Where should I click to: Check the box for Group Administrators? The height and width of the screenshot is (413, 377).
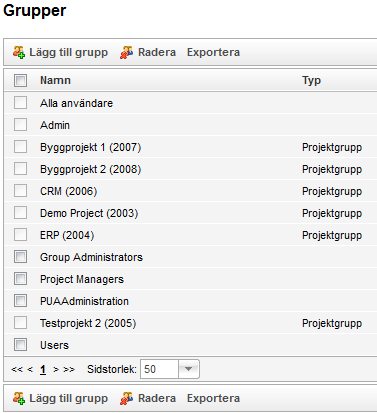coord(20,257)
